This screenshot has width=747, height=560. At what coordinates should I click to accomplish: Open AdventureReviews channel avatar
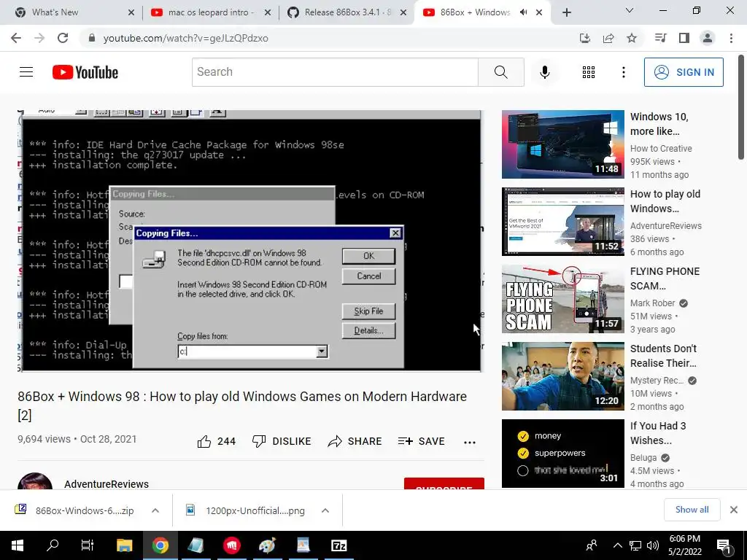(35, 481)
